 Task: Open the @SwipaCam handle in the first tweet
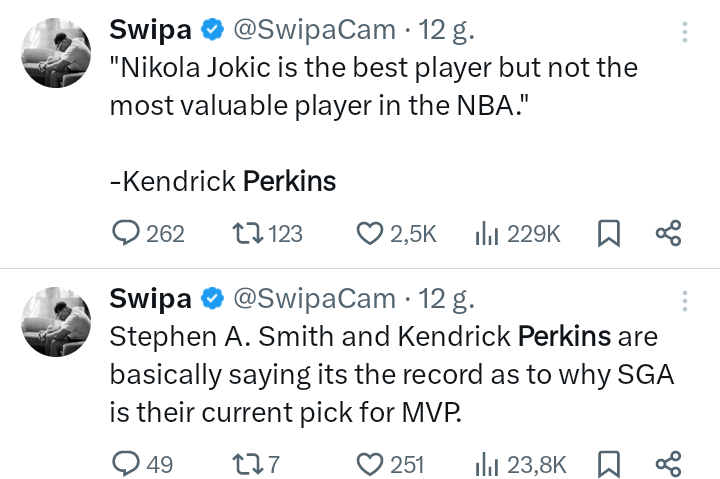point(314,31)
